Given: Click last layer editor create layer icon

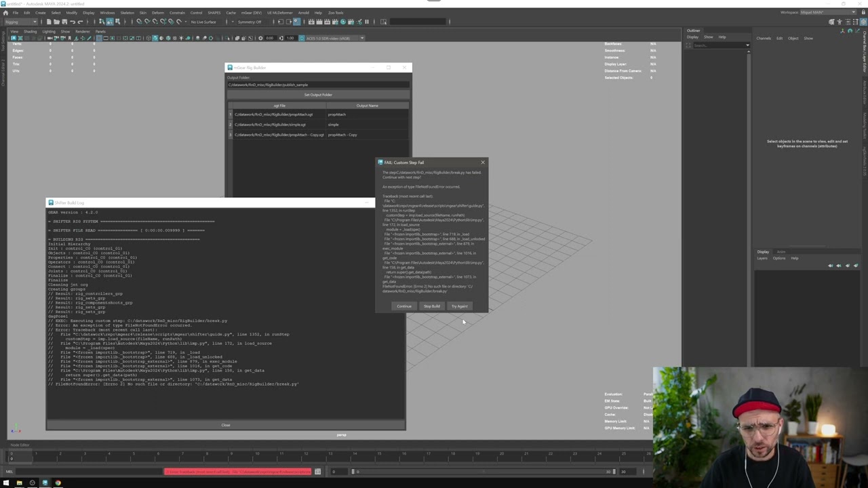Looking at the screenshot, I should (x=855, y=266).
